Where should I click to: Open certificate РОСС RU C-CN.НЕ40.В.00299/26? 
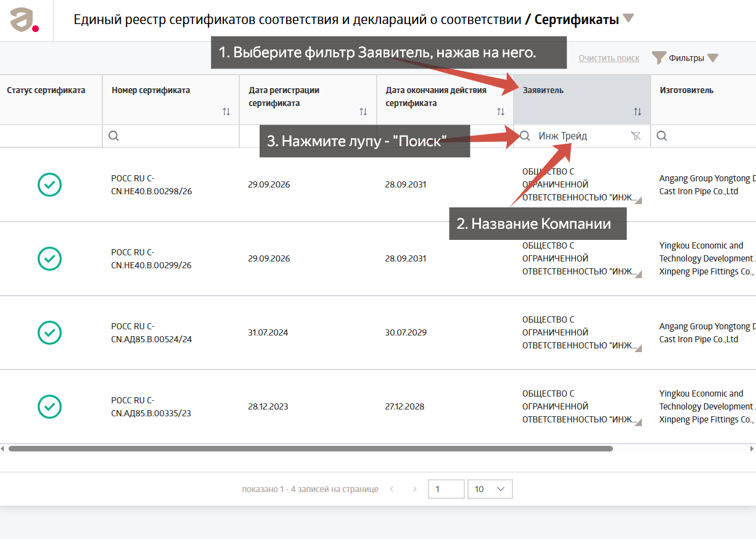(x=152, y=258)
